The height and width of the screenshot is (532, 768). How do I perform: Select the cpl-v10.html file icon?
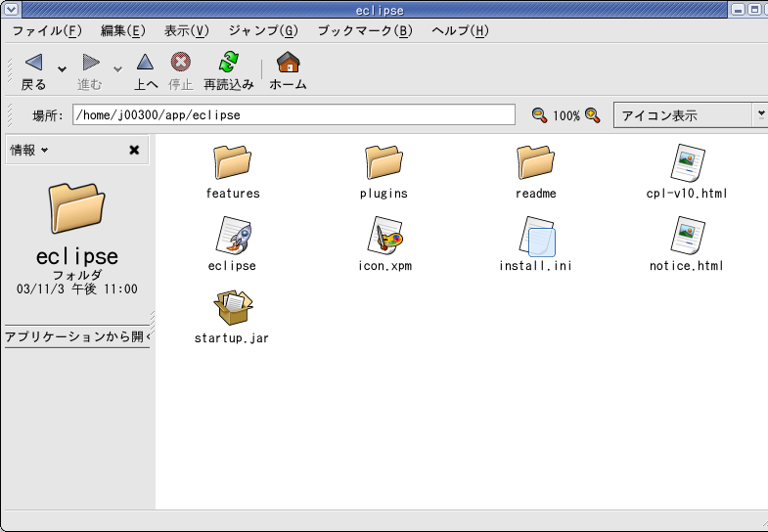688,162
